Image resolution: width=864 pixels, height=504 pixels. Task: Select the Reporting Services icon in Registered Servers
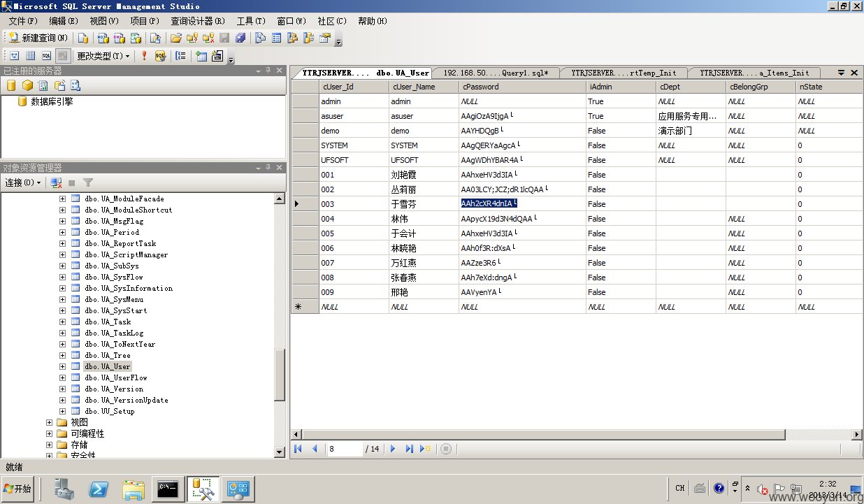point(43,85)
